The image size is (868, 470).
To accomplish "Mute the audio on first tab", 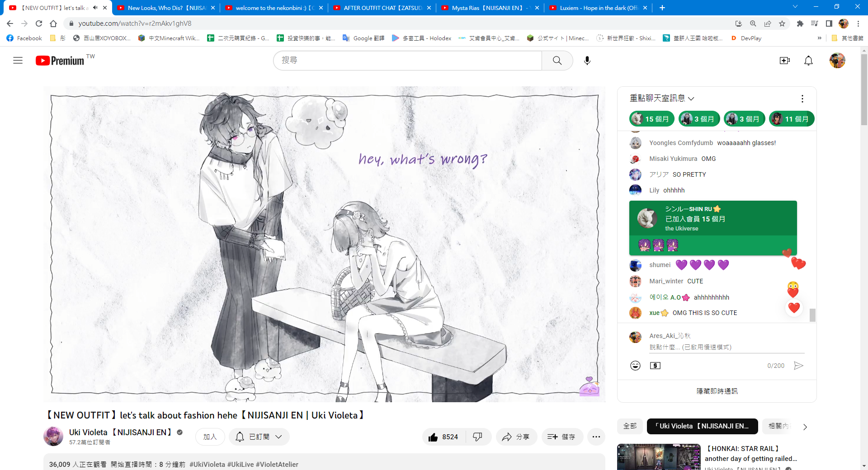I will pyautogui.click(x=95, y=8).
